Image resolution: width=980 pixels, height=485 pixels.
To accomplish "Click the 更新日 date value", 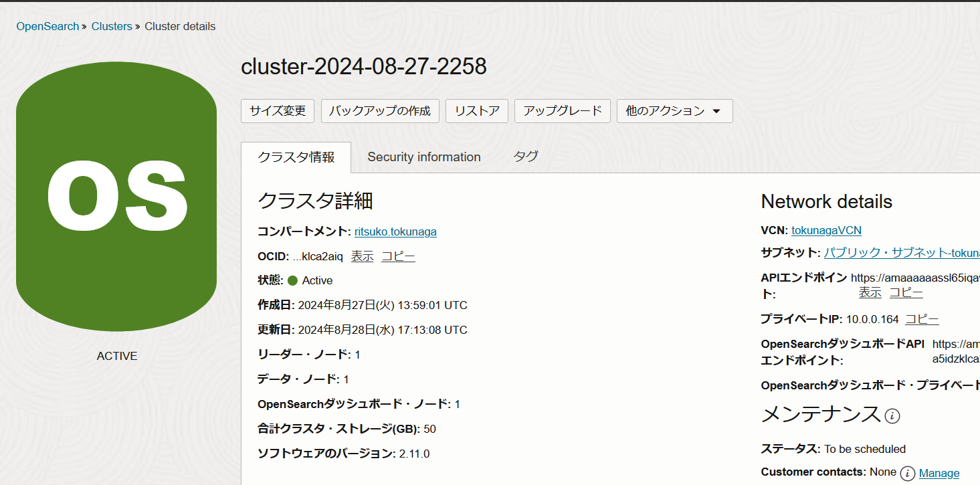I will coord(383,330).
